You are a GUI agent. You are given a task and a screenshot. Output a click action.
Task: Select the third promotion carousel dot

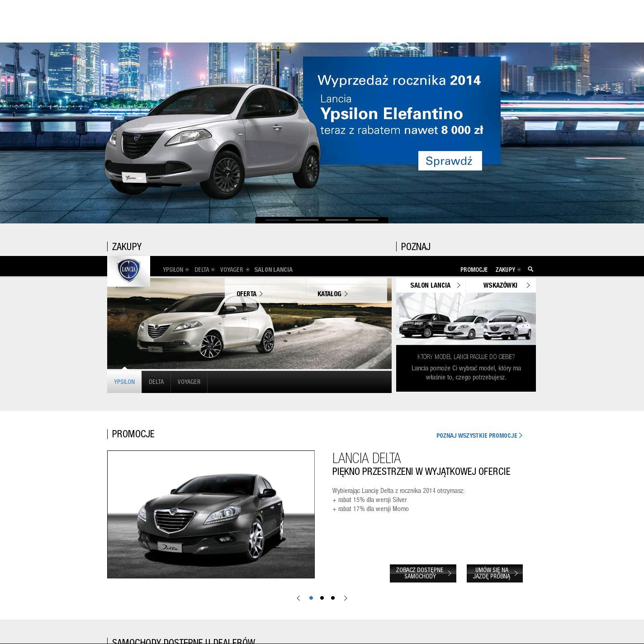[333, 598]
